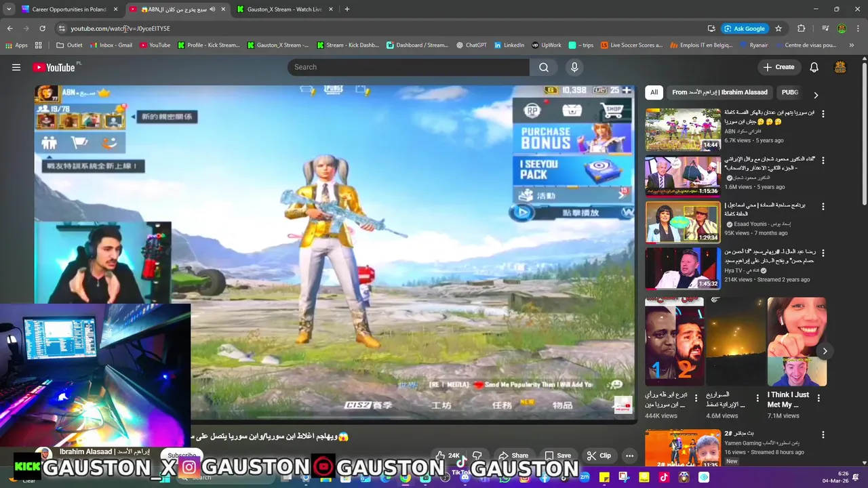868x488 pixels.
Task: Click the Create button
Action: [778, 67]
